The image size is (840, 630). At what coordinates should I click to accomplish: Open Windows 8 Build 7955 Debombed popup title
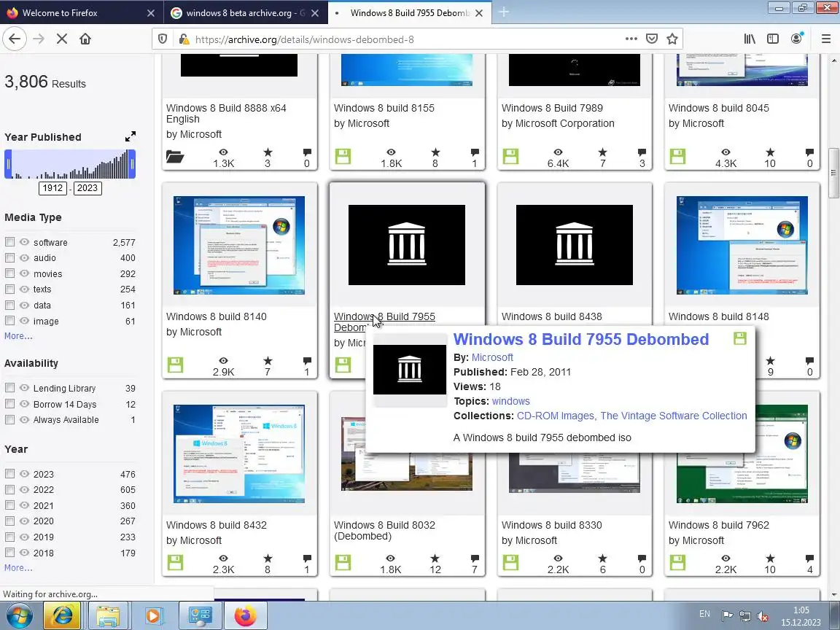tap(580, 339)
